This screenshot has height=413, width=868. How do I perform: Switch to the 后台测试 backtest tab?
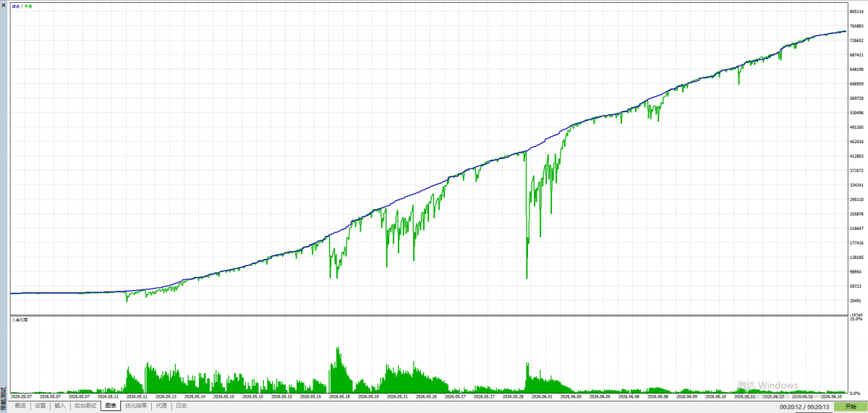(85, 406)
